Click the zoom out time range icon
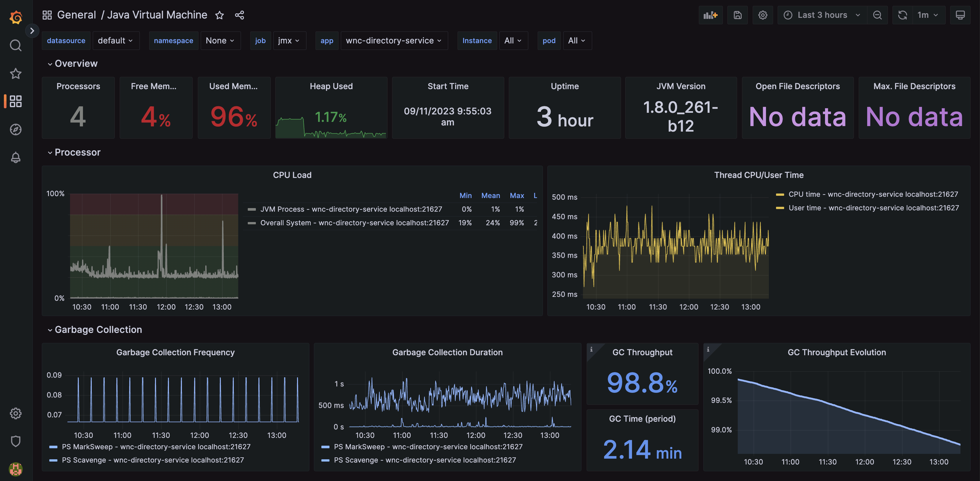Image resolution: width=980 pixels, height=481 pixels. pos(877,15)
